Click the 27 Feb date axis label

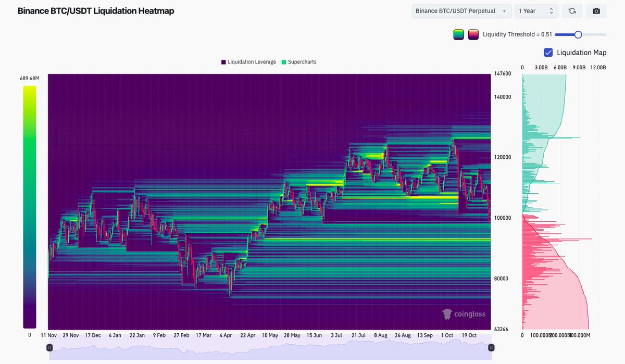(182, 335)
